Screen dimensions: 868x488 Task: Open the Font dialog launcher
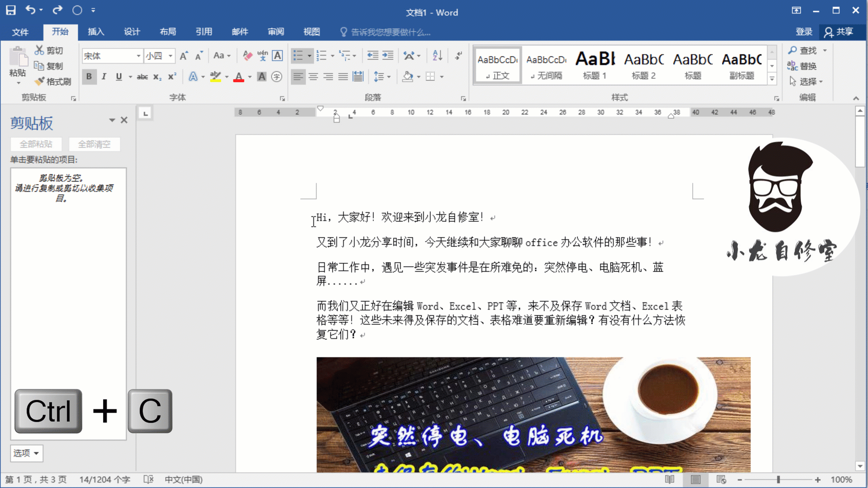[282, 98]
